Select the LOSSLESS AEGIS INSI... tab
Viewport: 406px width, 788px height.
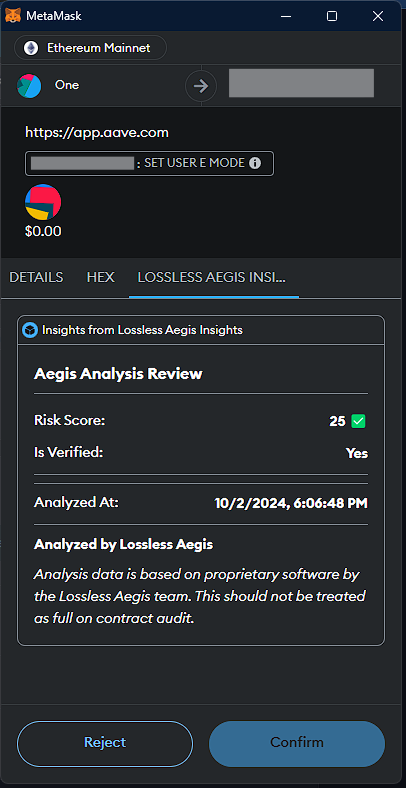tap(212, 277)
